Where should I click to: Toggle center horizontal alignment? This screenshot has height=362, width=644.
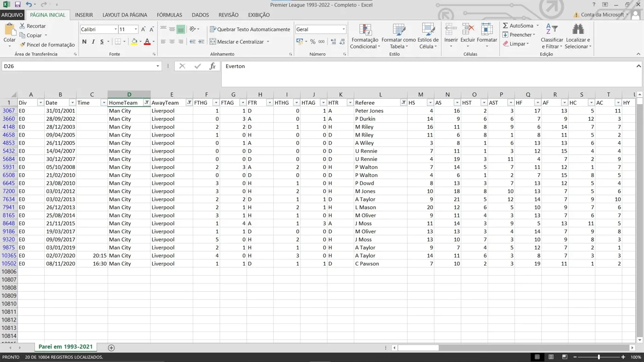[x=172, y=42]
